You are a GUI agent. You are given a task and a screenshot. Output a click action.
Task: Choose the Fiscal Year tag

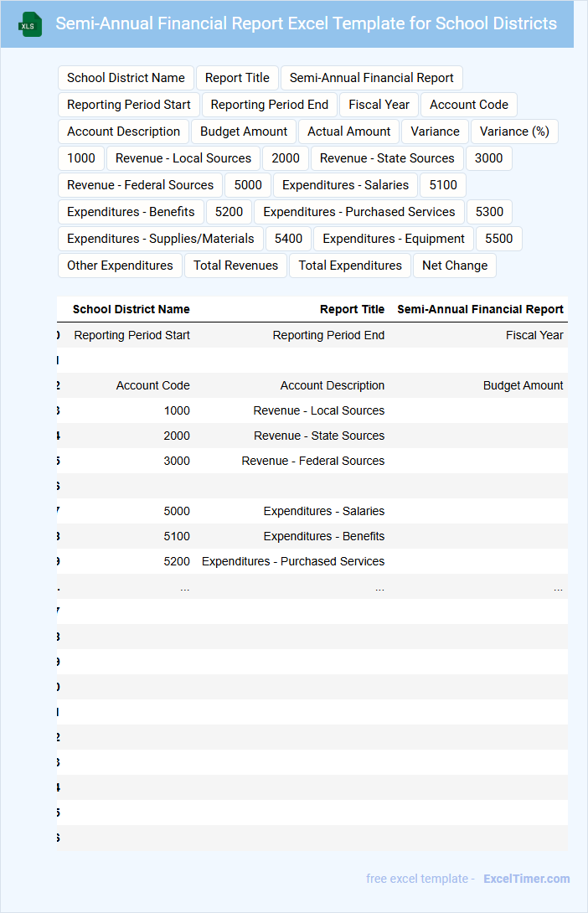[379, 105]
